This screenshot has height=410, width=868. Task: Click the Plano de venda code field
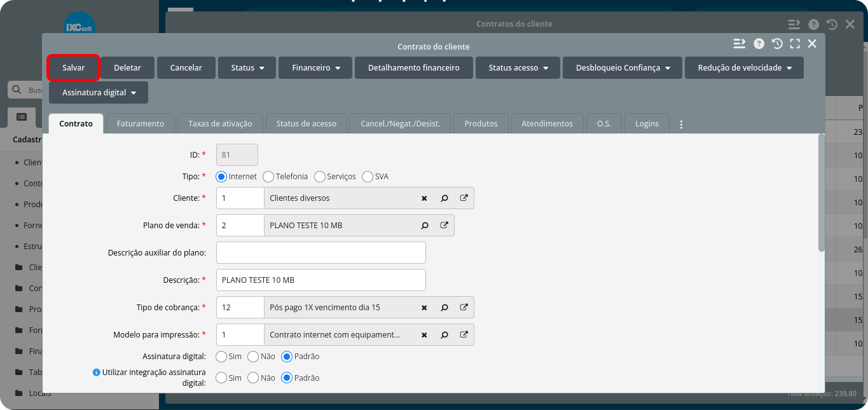240,226
